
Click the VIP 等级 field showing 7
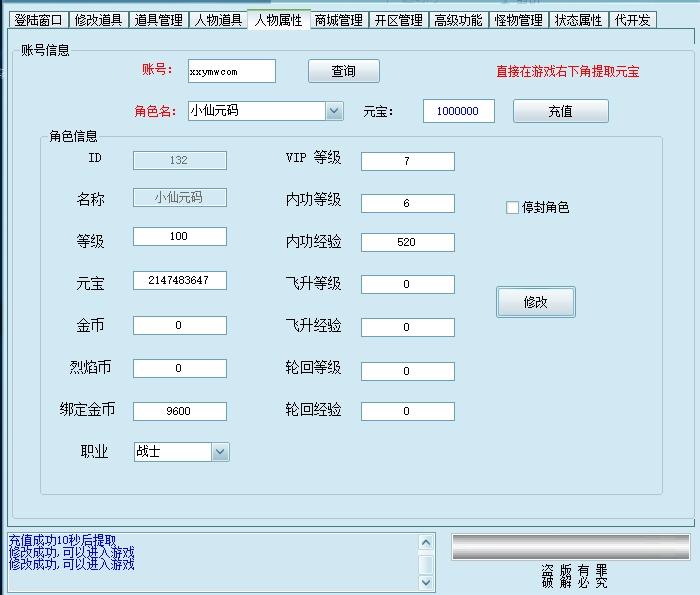[408, 162]
